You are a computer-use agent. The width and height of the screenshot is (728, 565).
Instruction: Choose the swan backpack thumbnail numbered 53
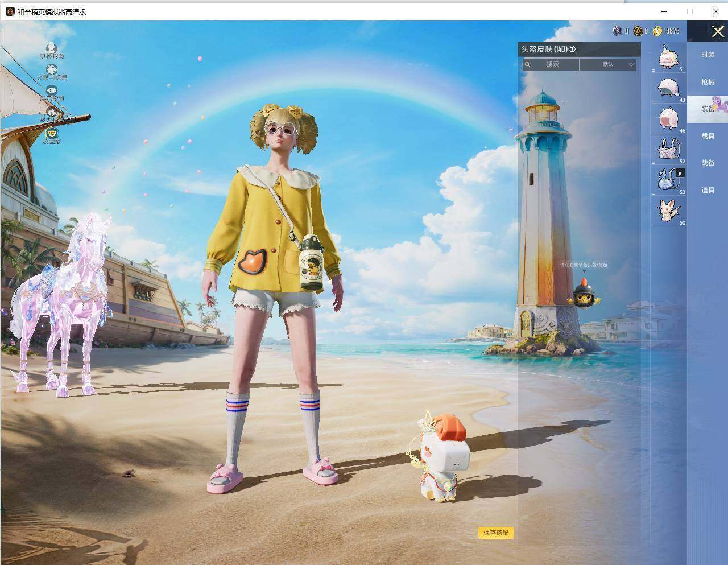669,180
